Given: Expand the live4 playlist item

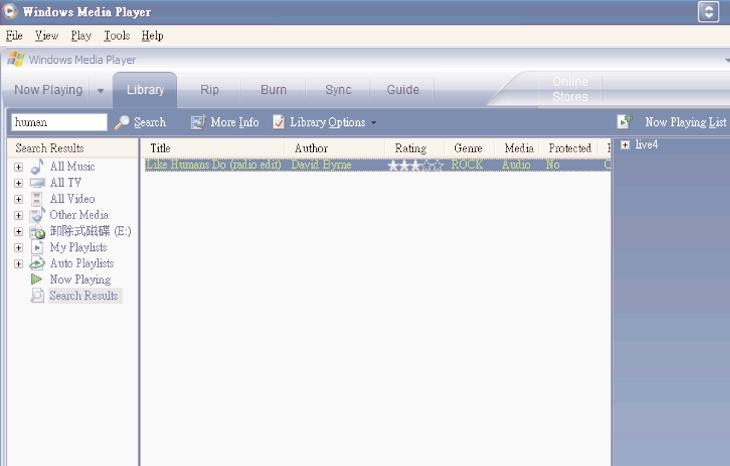Looking at the screenshot, I should pos(625,145).
